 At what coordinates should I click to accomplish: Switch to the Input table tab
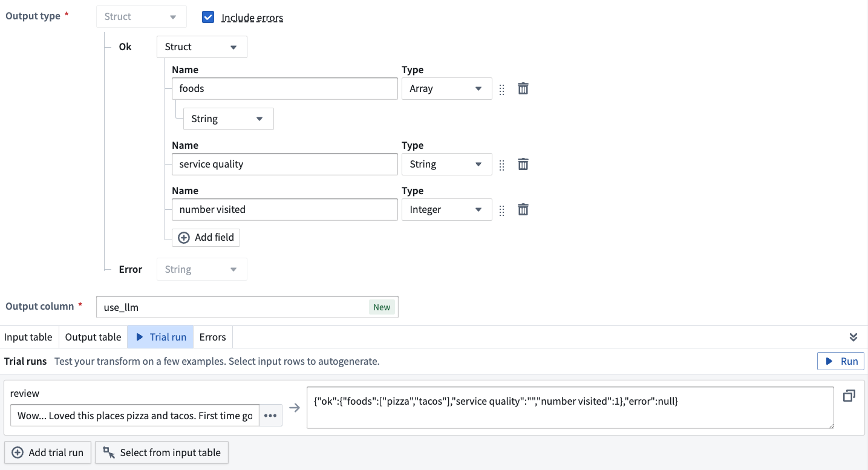pos(28,337)
